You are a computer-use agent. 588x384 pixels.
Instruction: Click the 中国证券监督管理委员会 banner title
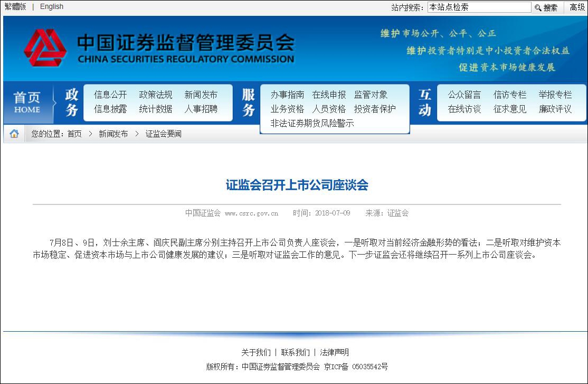(186, 42)
